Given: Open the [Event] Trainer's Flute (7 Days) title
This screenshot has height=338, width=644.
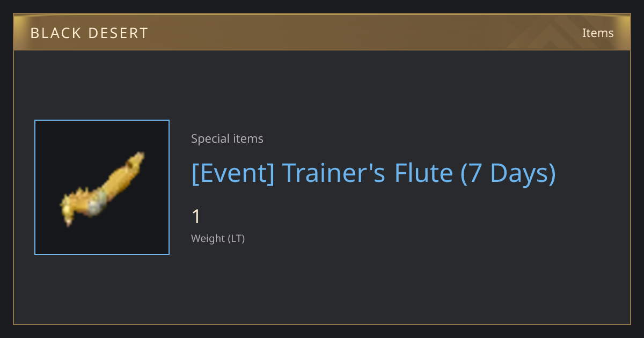Looking at the screenshot, I should point(374,173).
